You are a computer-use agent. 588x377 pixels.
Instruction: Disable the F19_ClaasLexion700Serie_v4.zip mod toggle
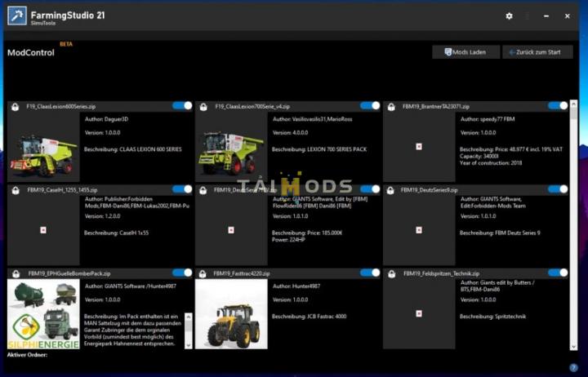pyautogui.click(x=370, y=106)
